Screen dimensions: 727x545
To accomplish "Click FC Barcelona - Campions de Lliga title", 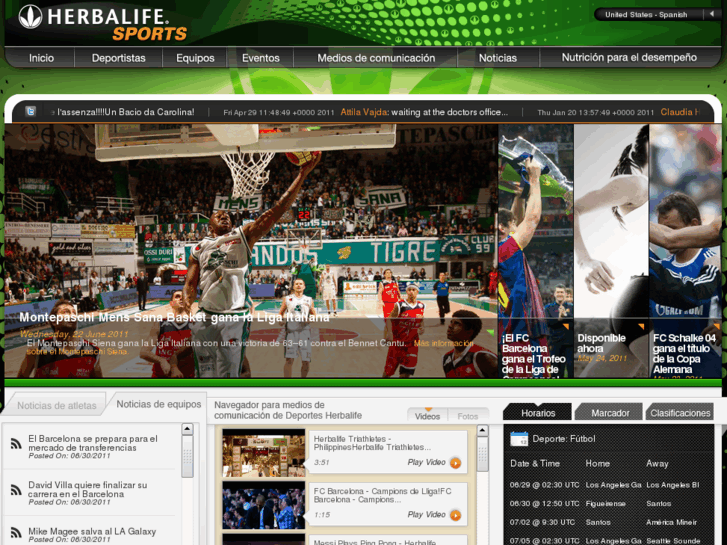I will (x=382, y=495).
